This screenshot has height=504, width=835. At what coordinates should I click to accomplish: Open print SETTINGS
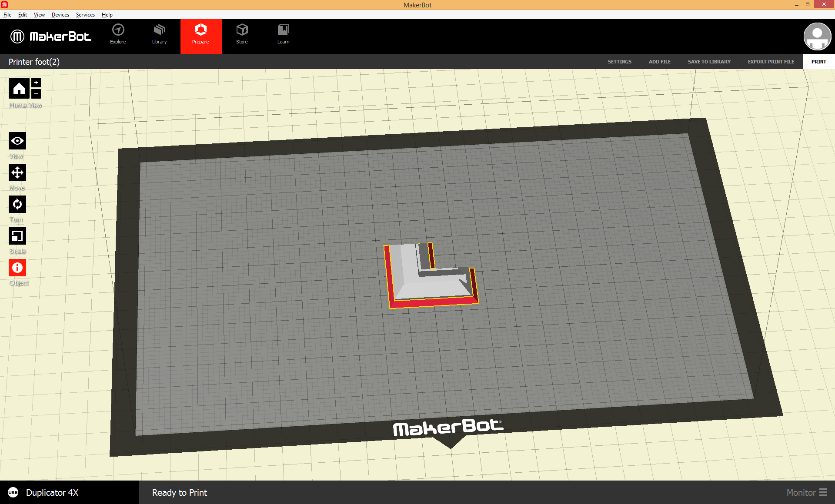point(620,62)
